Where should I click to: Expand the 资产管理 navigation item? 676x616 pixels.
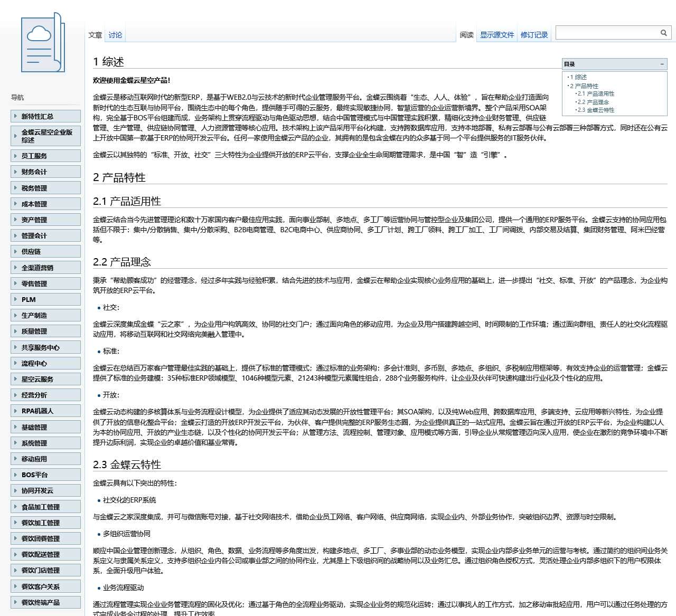pyautogui.click(x=45, y=220)
